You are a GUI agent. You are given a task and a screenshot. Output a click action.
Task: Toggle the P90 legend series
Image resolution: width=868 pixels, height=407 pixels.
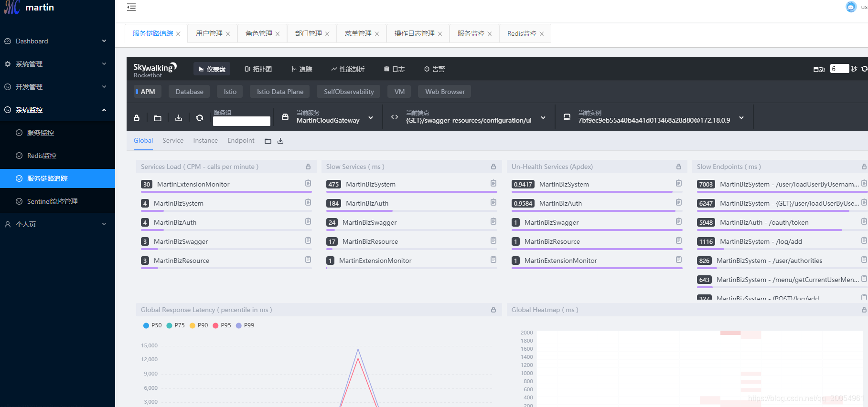point(199,325)
